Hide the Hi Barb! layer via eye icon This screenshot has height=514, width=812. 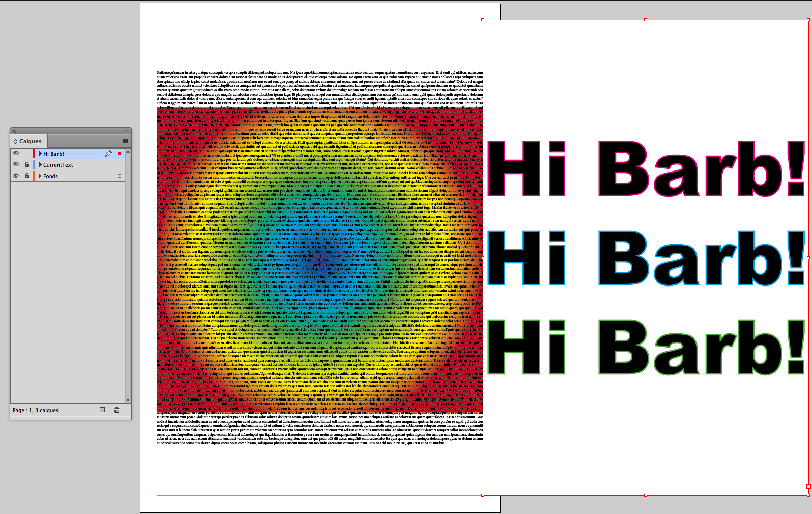point(16,153)
